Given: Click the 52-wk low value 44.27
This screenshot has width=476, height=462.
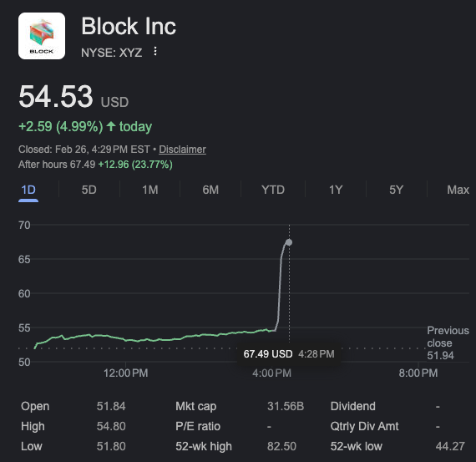Looking at the screenshot, I should tap(450, 446).
